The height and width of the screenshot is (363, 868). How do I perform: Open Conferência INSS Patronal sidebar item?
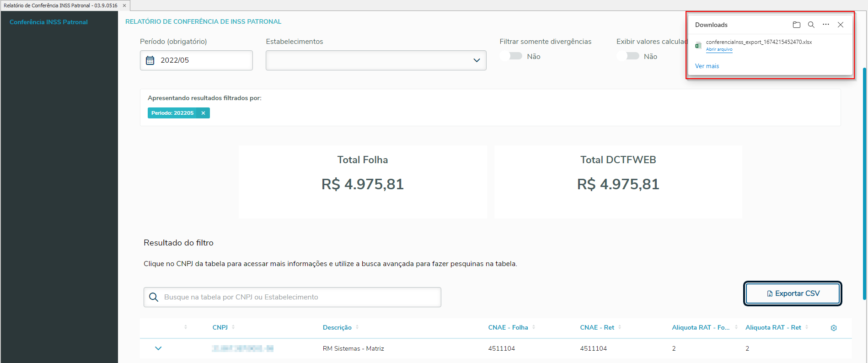[49, 22]
